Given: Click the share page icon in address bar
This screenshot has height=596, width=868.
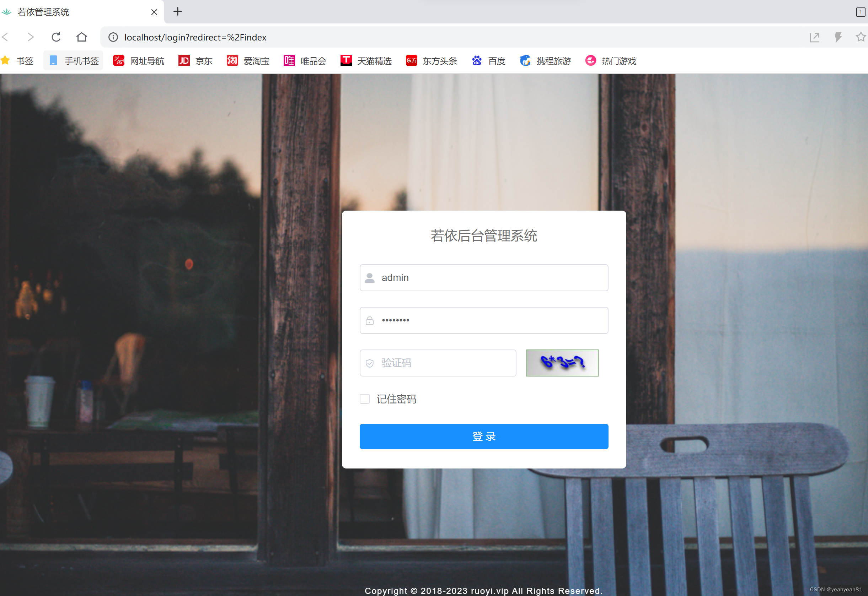Looking at the screenshot, I should pyautogui.click(x=814, y=37).
